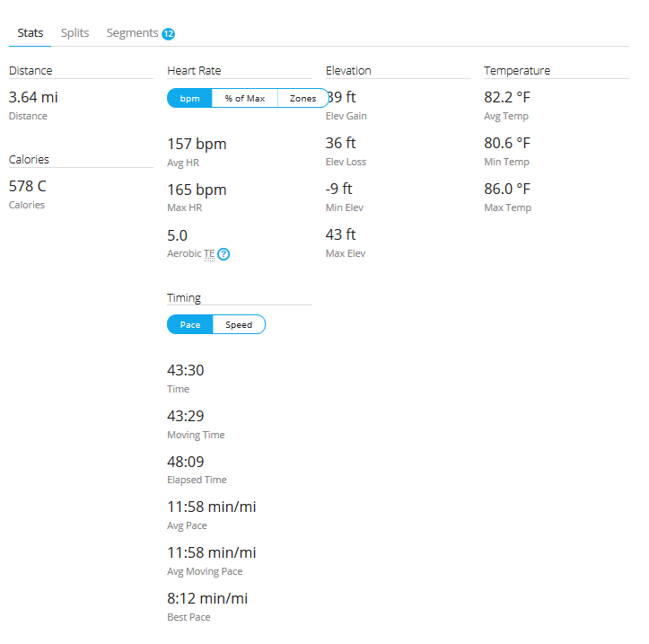The width and height of the screenshot is (649, 644).
Task: Click the 48:09 Elapsed Time value
Action: [x=186, y=462]
